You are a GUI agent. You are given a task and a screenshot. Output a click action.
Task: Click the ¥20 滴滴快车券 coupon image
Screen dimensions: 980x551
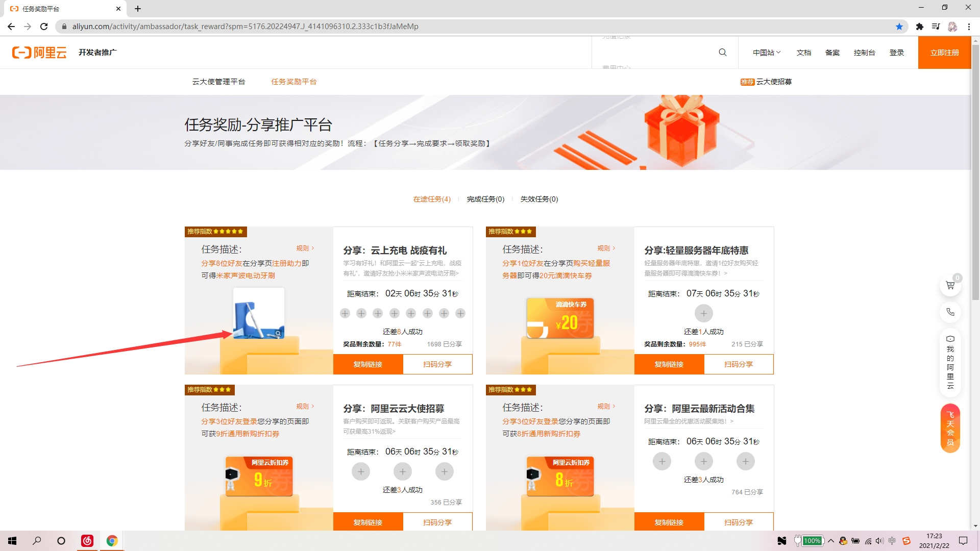[560, 318]
